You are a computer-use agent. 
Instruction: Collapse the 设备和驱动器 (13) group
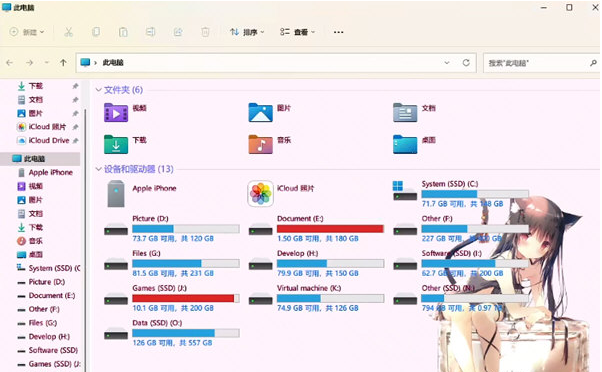point(99,169)
